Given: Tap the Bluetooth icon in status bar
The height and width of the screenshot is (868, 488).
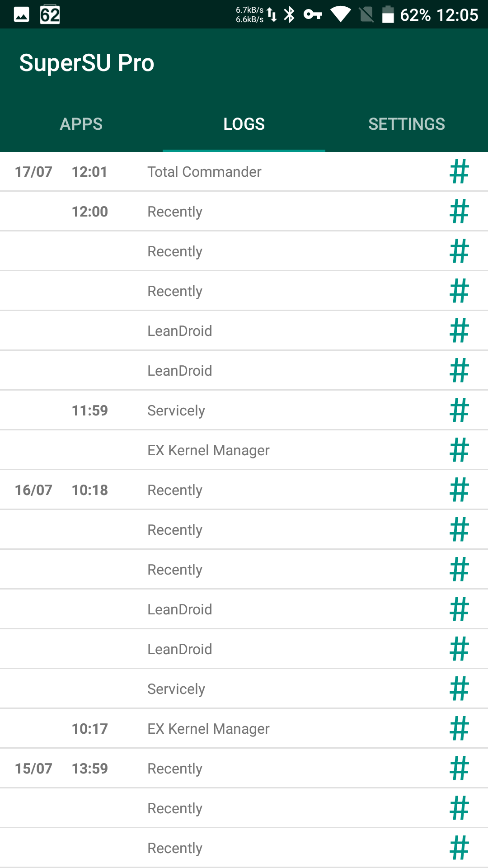Looking at the screenshot, I should 289,14.
